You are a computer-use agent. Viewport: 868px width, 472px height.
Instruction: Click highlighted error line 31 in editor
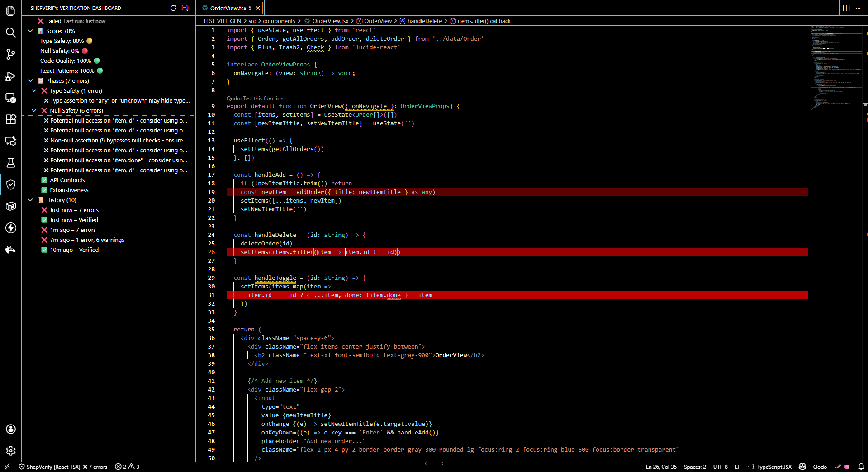coord(517,295)
